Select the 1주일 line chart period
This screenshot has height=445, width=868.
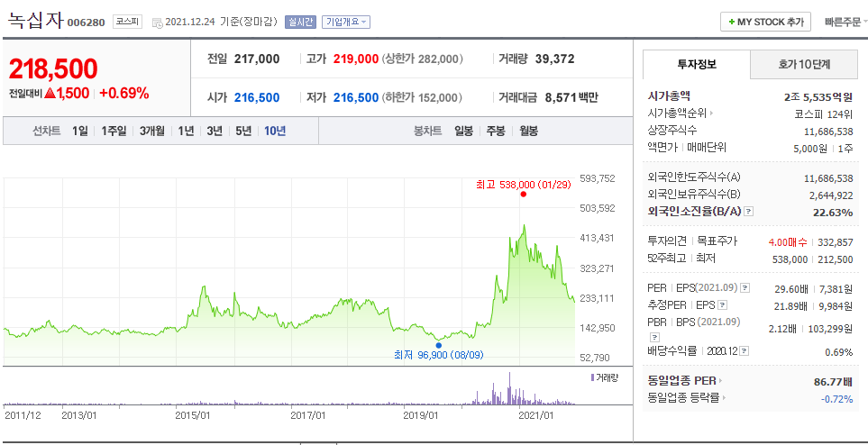[x=114, y=132]
